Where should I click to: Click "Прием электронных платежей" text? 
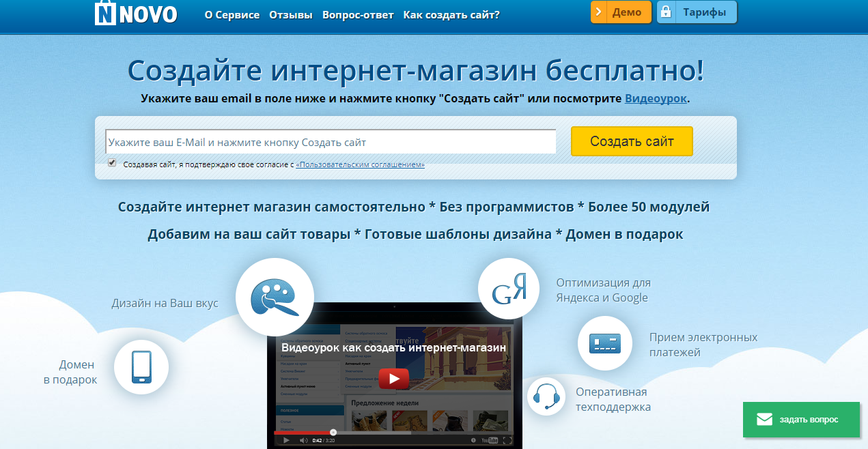(703, 345)
